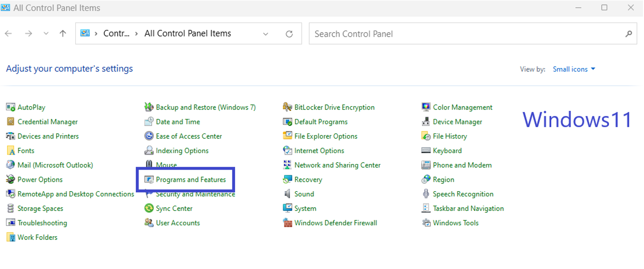This screenshot has width=644, height=269.
Task: Expand the recent locations chevron
Action: pos(46,34)
